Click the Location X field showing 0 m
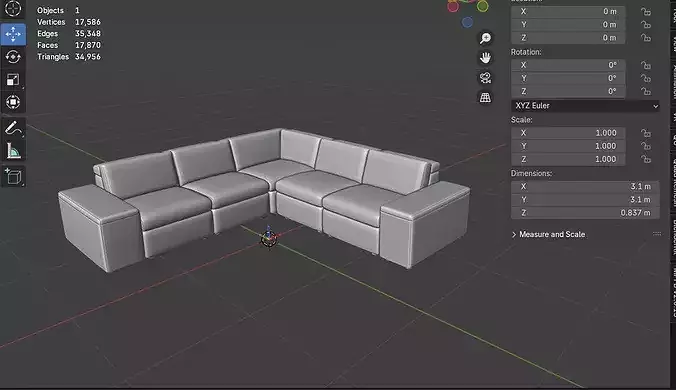 pyautogui.click(x=568, y=12)
